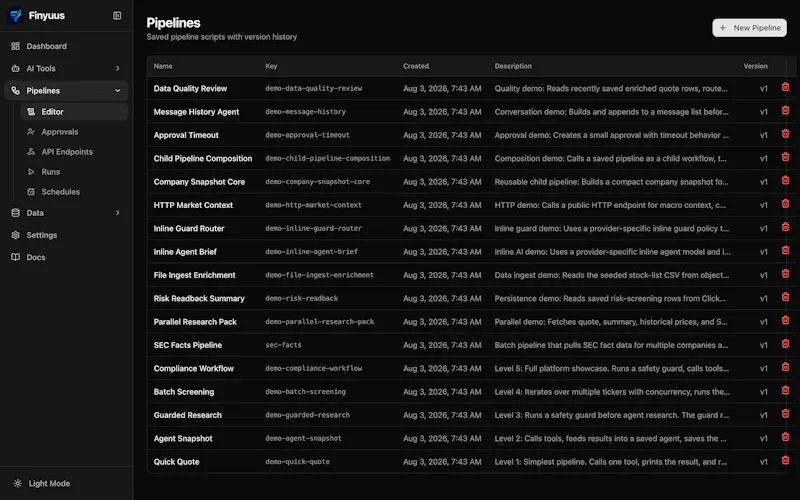
Task: Collapse the Pipelines submenu chevron
Action: click(x=117, y=91)
